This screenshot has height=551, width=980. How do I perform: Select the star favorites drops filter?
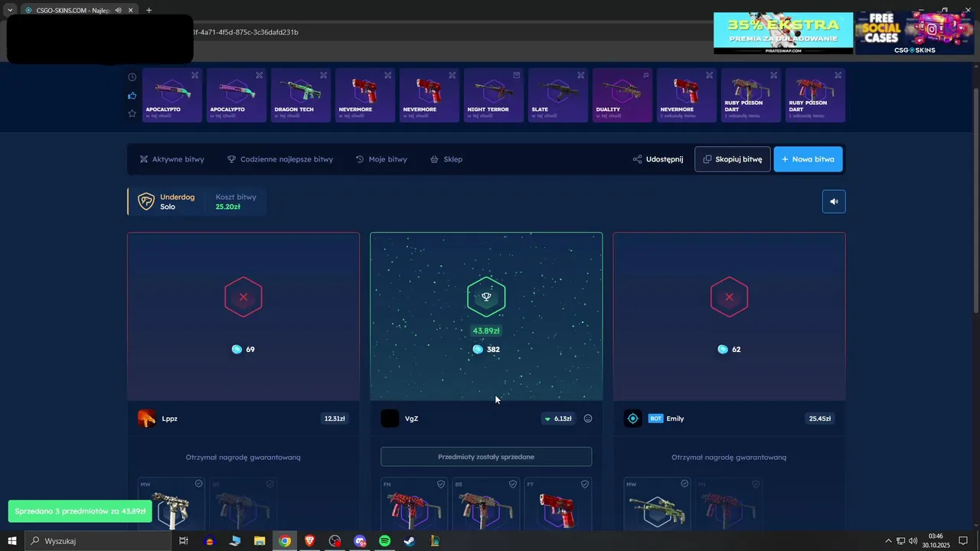click(x=132, y=113)
